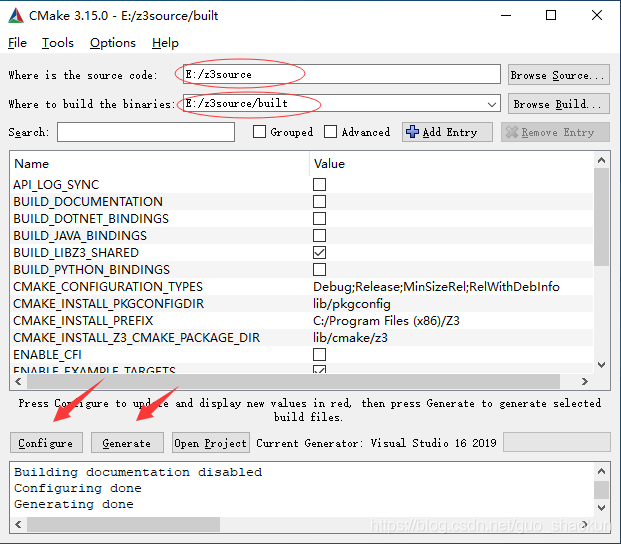The width and height of the screenshot is (621, 544).
Task: Click the Configure button
Action: [46, 443]
